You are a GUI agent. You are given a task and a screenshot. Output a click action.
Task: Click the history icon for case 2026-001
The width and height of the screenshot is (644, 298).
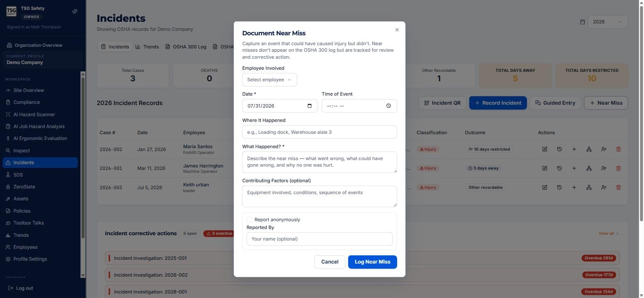click(x=559, y=168)
